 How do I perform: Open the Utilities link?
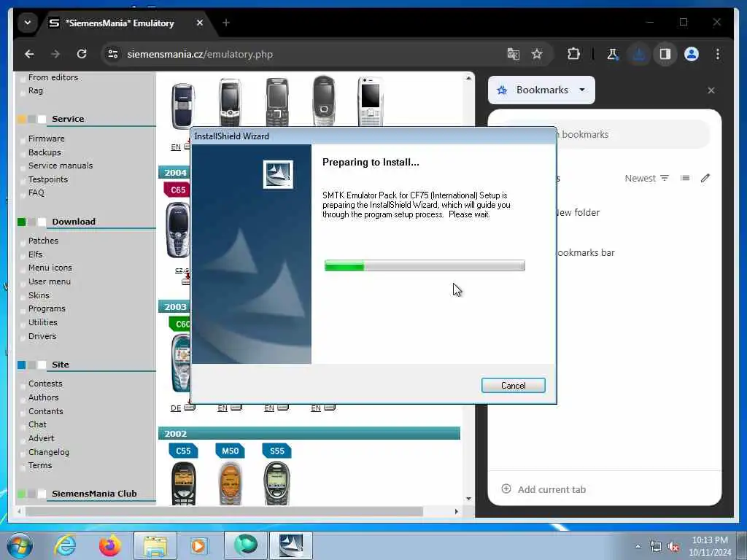(x=42, y=322)
